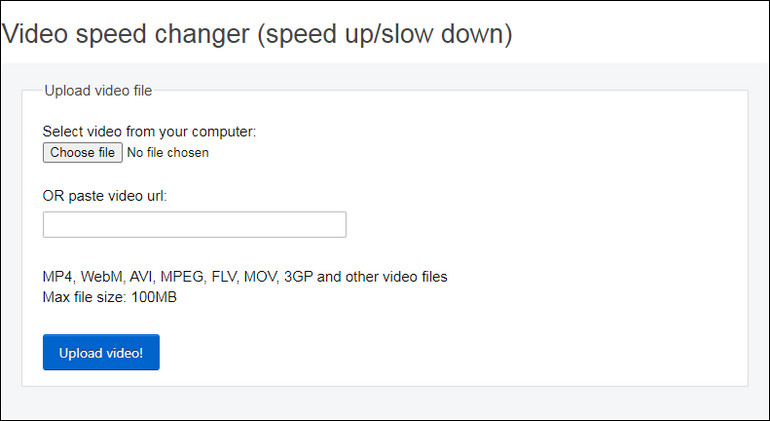Submit with the blue Upload video! button
Image resolution: width=770 pixels, height=421 pixels.
pos(101,352)
